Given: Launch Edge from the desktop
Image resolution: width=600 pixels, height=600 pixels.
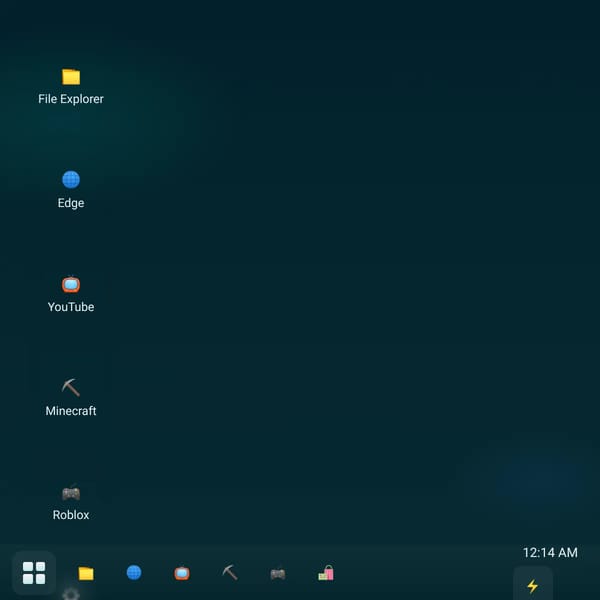Looking at the screenshot, I should (x=71, y=190).
